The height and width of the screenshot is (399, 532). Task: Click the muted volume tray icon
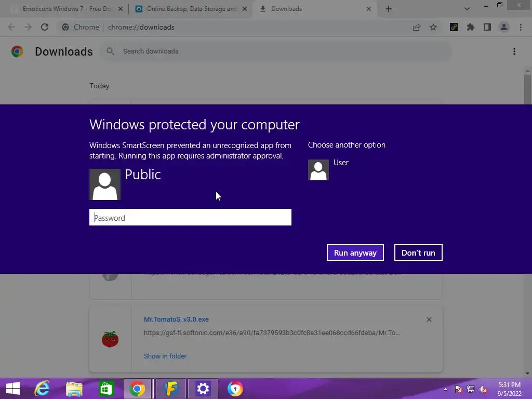(x=483, y=389)
